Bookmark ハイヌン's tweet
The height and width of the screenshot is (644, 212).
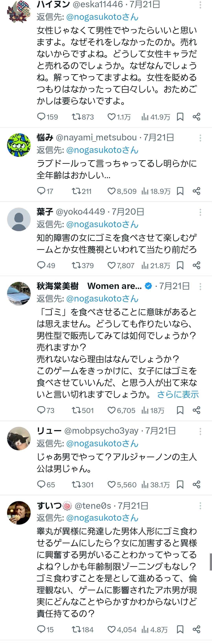click(180, 117)
